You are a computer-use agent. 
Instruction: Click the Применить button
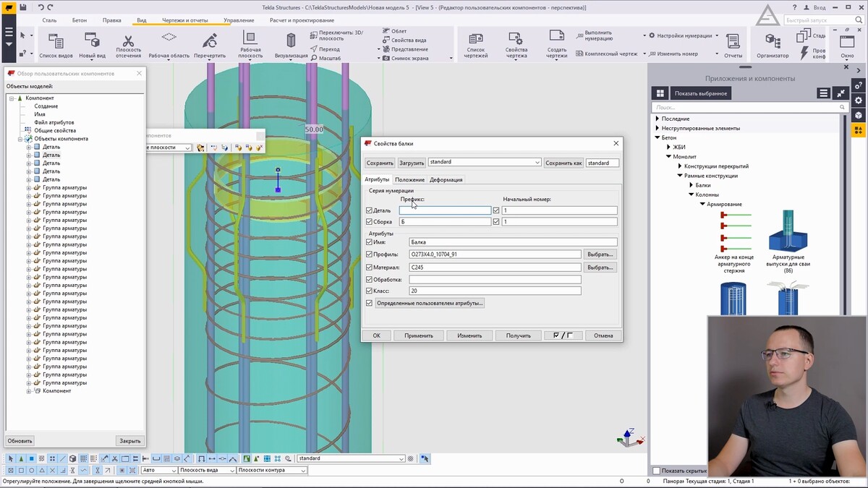[418, 335]
